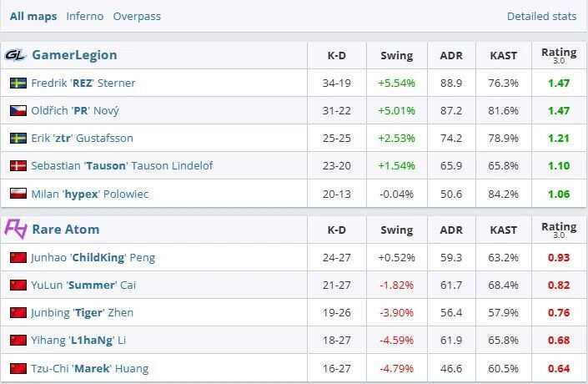Click the Danish flag beside Tauson
This screenshot has width=588, height=384.
pos(18,166)
